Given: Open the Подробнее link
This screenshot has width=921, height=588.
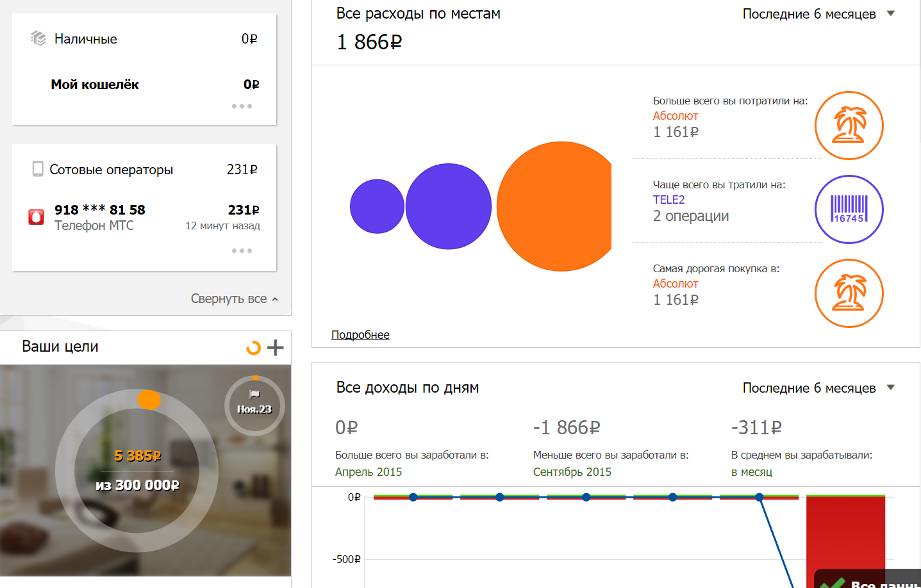Looking at the screenshot, I should pyautogui.click(x=360, y=335).
